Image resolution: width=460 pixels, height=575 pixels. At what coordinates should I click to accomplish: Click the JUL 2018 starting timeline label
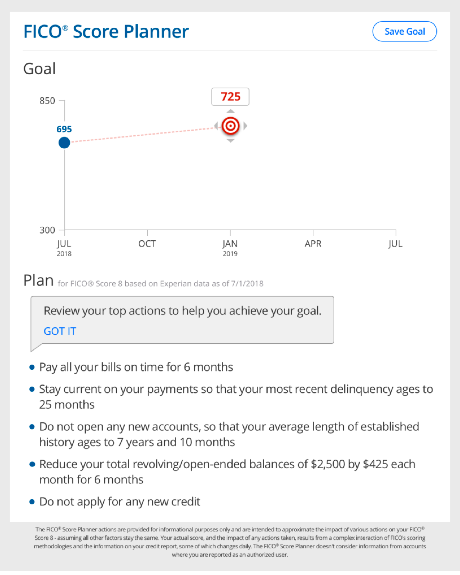point(64,248)
